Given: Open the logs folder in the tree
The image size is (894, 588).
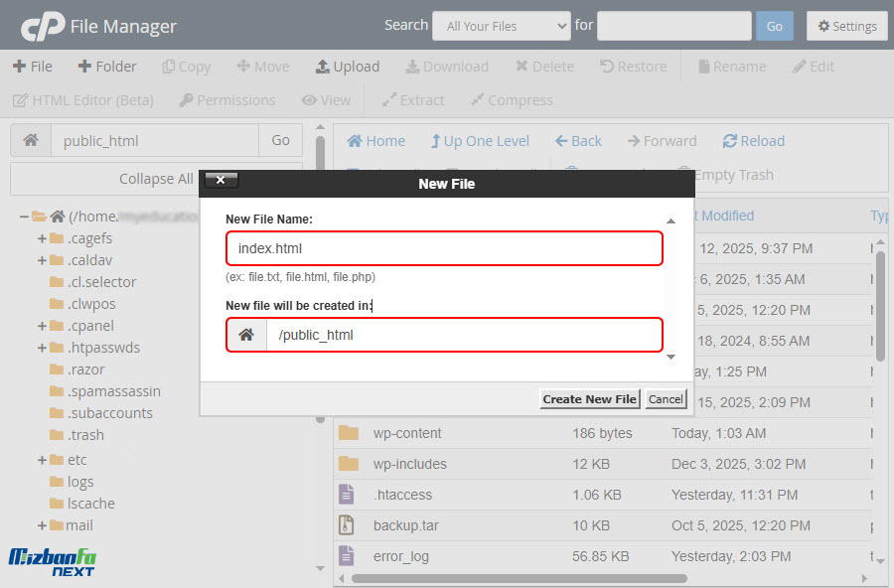Looking at the screenshot, I should pos(80,482).
